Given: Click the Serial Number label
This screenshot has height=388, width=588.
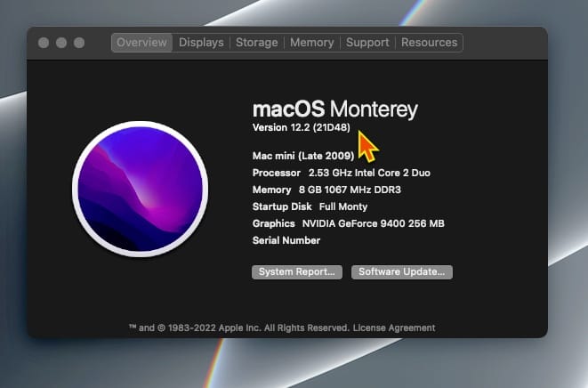Looking at the screenshot, I should [x=286, y=240].
